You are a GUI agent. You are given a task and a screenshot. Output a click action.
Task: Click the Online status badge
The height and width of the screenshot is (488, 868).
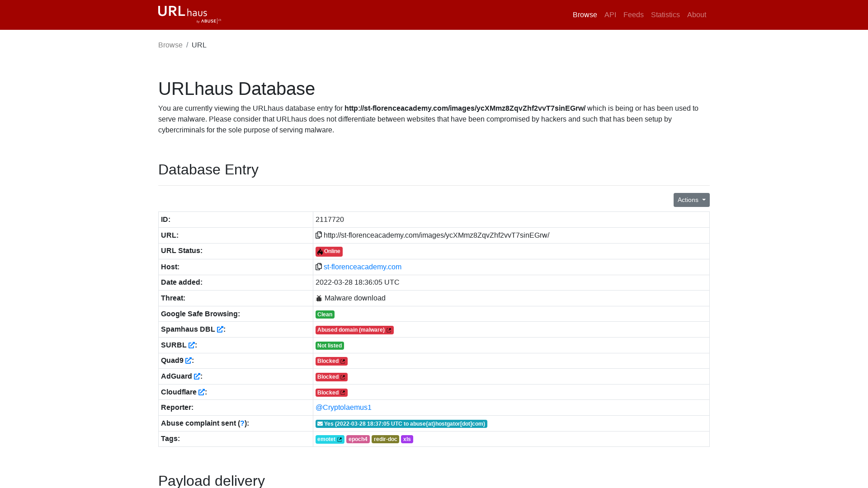329,252
